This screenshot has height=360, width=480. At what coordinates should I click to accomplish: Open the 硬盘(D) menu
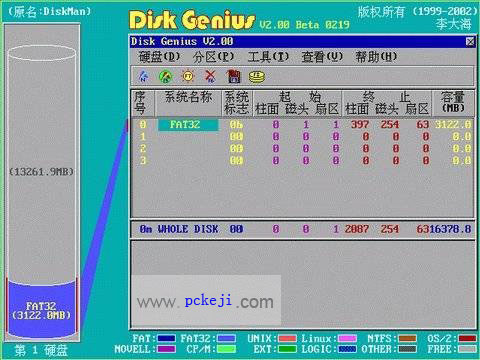pyautogui.click(x=159, y=57)
